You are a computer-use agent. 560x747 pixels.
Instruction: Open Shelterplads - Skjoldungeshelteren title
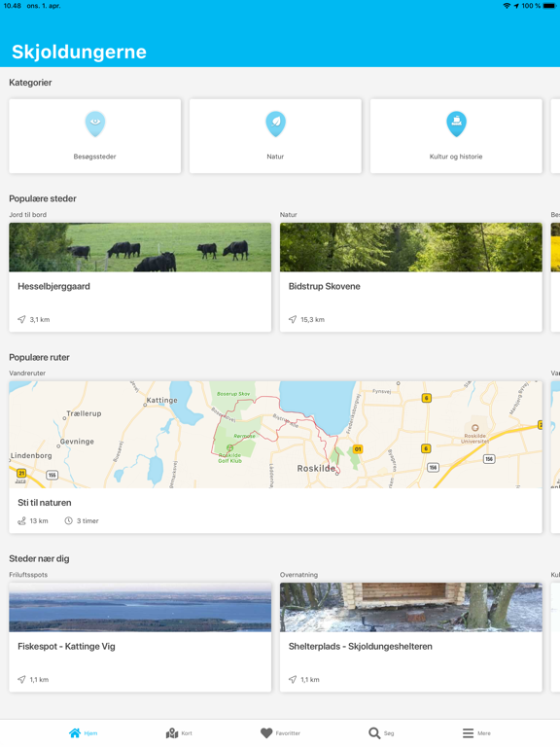(x=361, y=647)
